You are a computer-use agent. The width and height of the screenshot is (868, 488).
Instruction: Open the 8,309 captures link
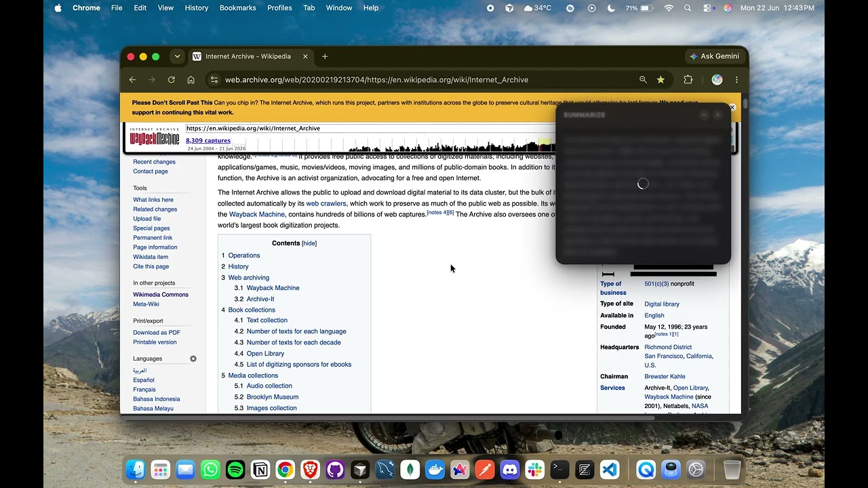coord(208,140)
